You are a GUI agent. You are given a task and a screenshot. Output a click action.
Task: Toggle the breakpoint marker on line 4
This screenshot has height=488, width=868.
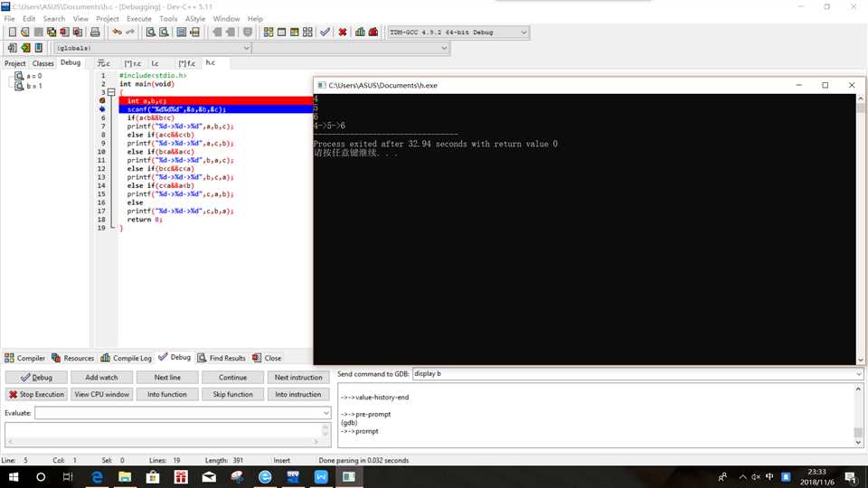(x=102, y=100)
